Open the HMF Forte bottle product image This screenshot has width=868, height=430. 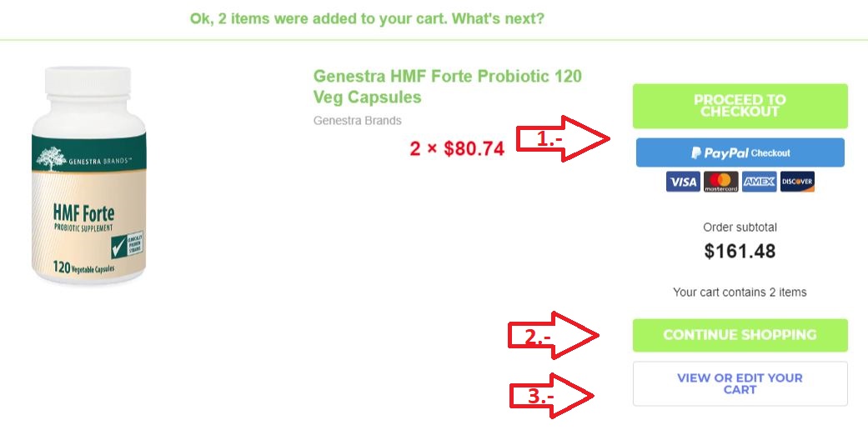pos(88,175)
